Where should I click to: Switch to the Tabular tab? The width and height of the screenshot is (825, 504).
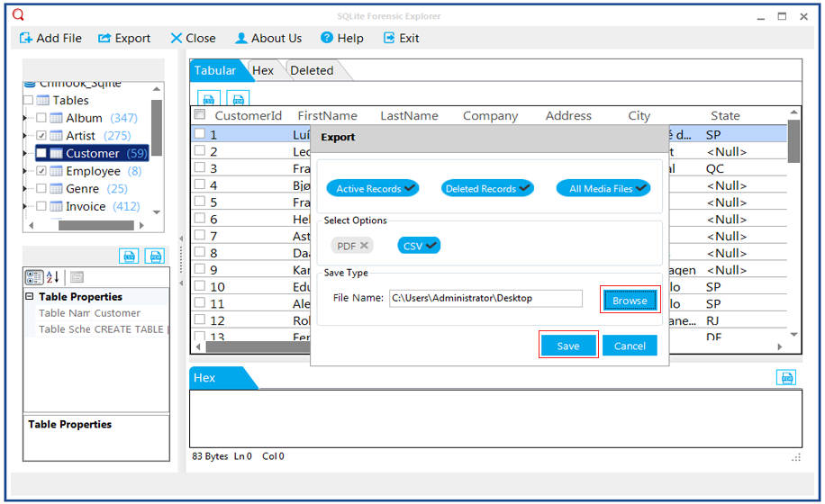tap(215, 70)
